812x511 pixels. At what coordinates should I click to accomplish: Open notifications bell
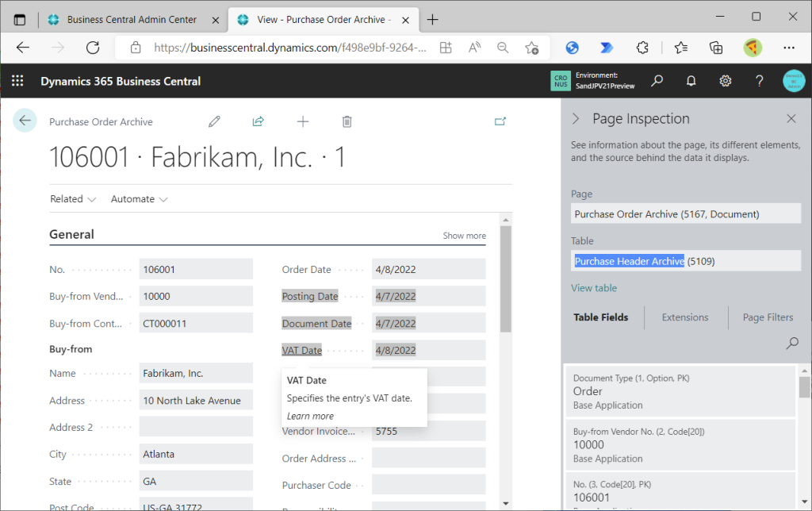coord(691,81)
